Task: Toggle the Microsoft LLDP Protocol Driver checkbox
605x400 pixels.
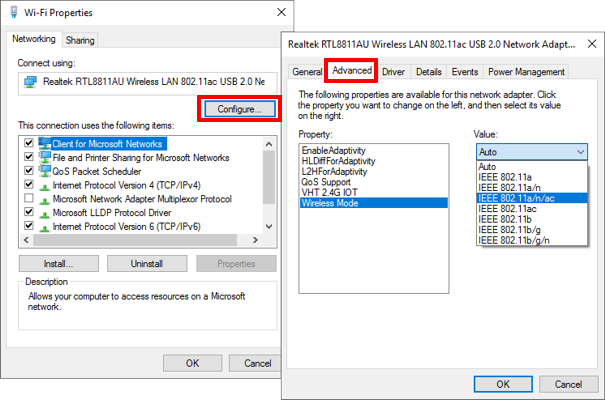Action: [29, 212]
